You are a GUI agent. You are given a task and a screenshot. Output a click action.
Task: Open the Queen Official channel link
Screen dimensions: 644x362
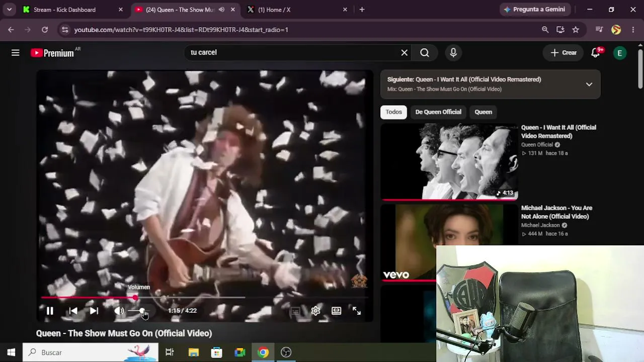coord(537,145)
